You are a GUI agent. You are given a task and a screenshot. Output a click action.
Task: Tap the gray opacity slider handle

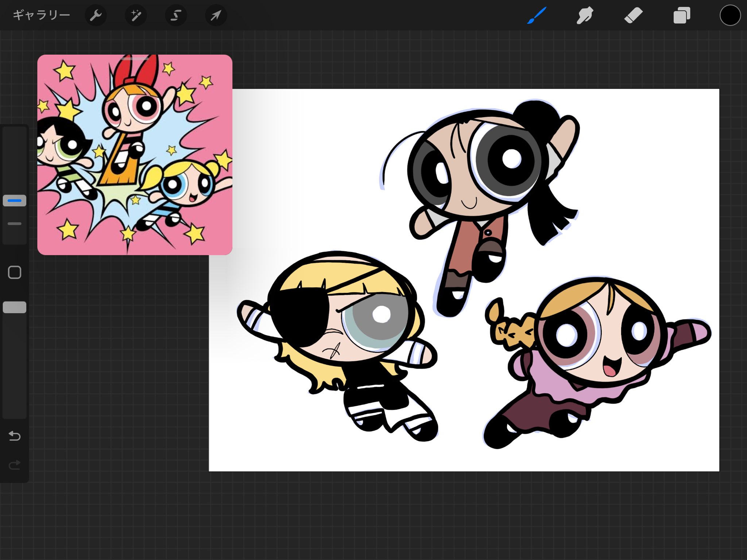(15, 307)
